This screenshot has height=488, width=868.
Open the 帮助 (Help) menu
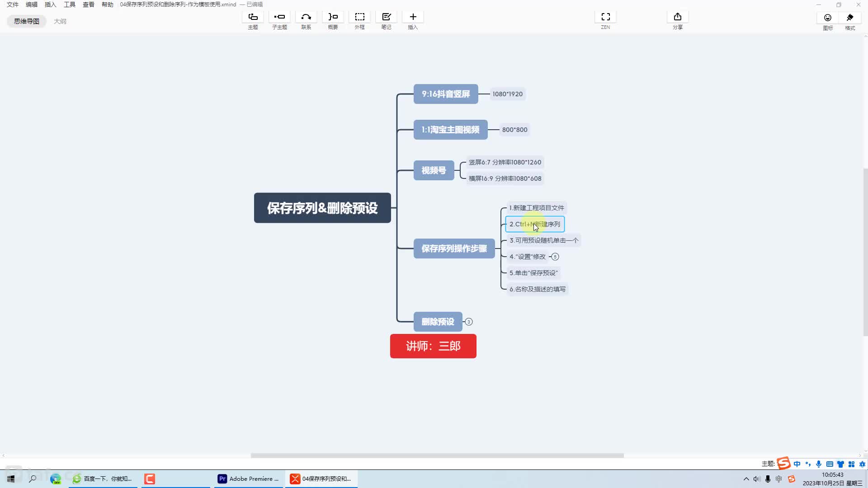(x=108, y=5)
